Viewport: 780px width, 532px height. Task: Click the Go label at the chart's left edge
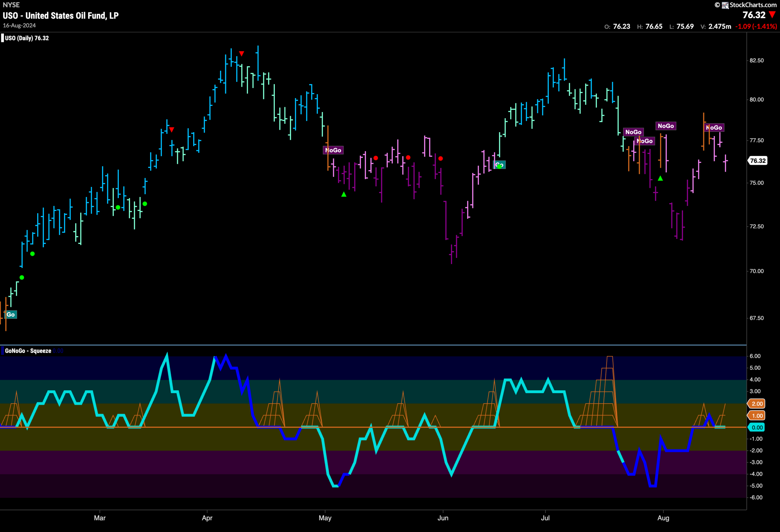point(11,314)
